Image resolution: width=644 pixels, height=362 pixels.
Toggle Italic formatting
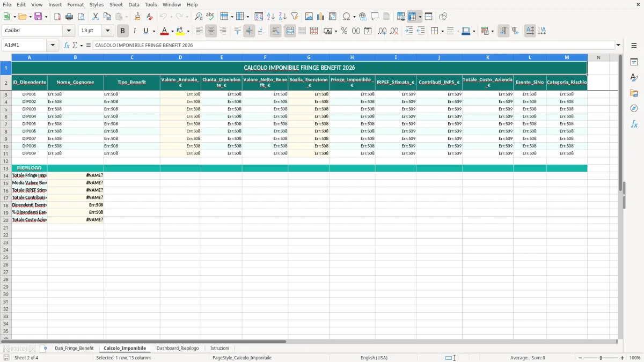134,31
